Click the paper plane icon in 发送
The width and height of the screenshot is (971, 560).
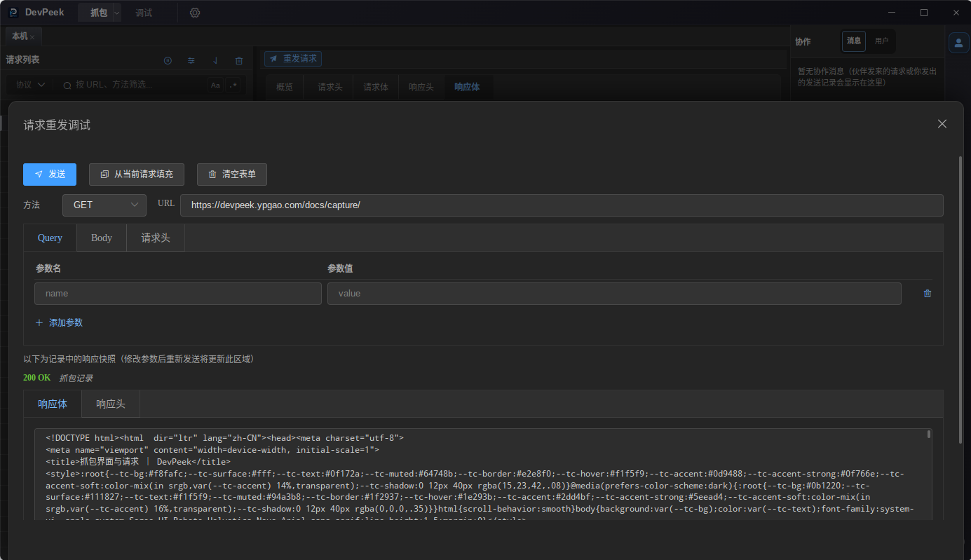(39, 175)
